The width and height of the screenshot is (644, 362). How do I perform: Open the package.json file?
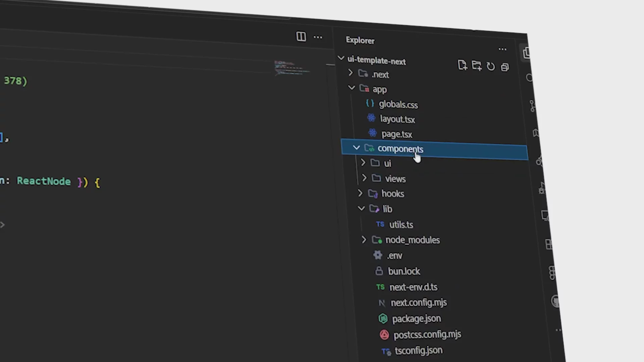[x=416, y=319]
